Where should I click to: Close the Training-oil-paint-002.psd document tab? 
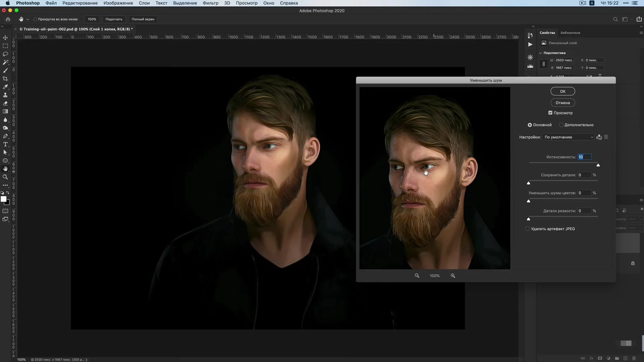pyautogui.click(x=15, y=29)
